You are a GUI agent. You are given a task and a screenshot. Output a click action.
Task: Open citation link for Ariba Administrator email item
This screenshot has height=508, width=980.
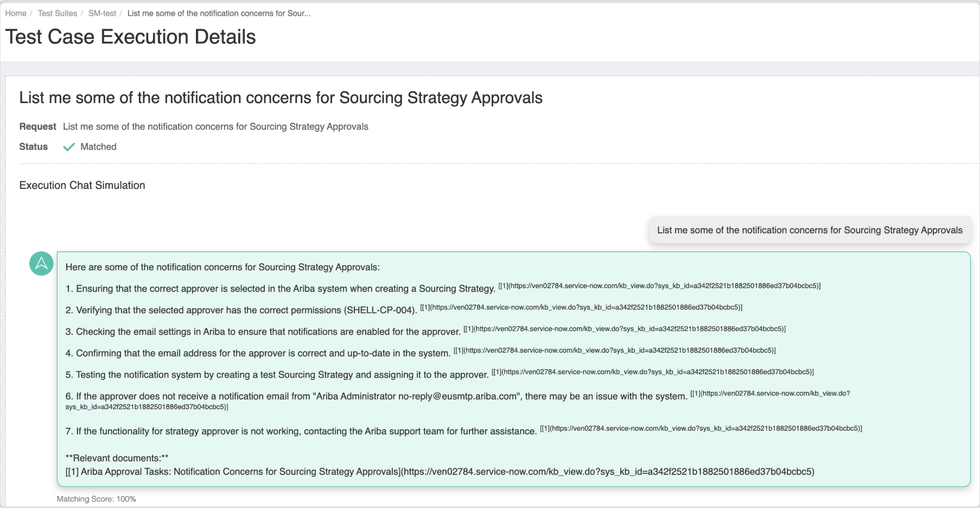(770, 393)
